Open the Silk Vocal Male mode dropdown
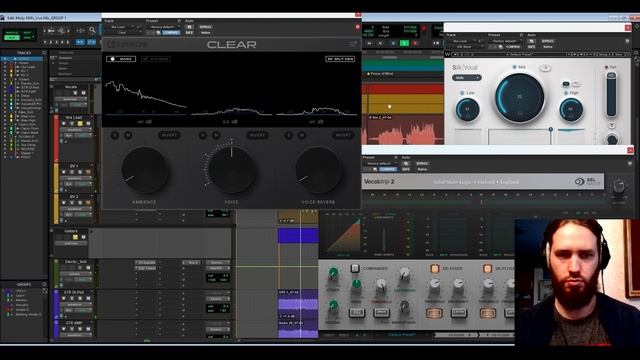This screenshot has width=640, height=360. [467, 78]
